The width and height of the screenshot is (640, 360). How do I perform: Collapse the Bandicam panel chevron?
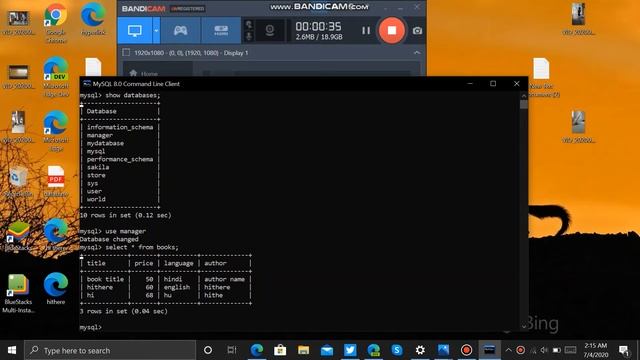417,53
